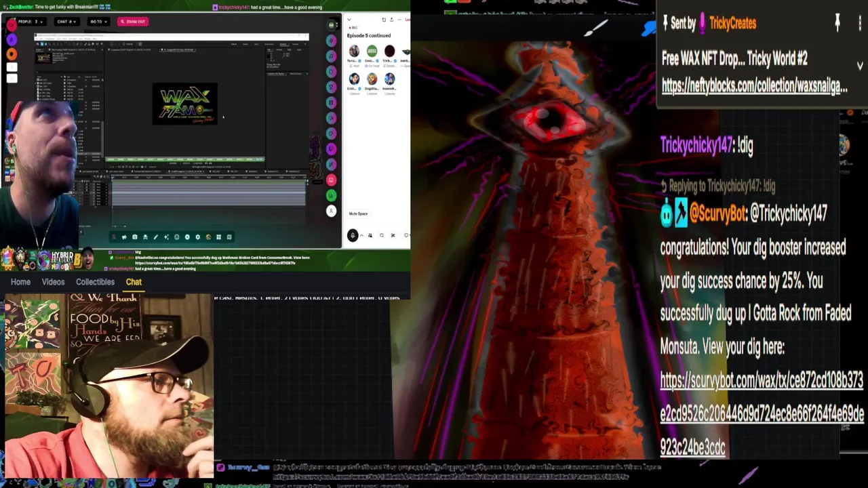Viewport: 868px width, 488px height.
Task: Select the pencil draw icon in bottom toolbar
Action: coord(156,237)
